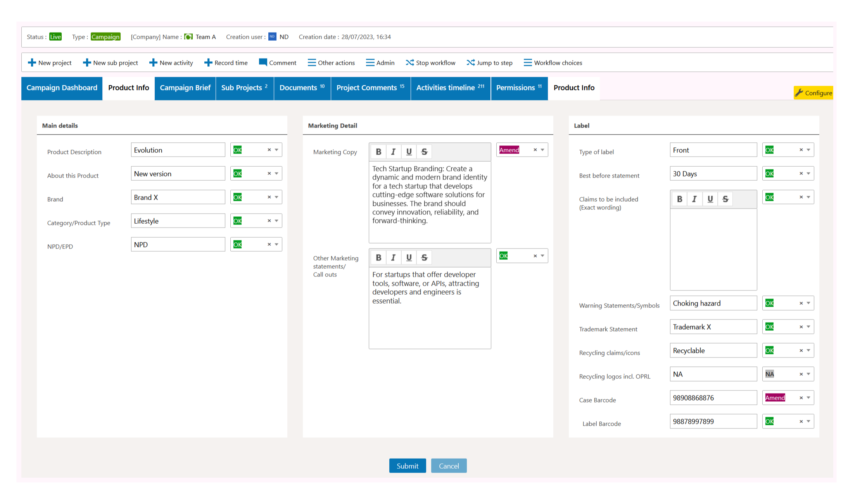Switch to Campaign Brief tab
The height and width of the screenshot is (504, 853).
(185, 88)
